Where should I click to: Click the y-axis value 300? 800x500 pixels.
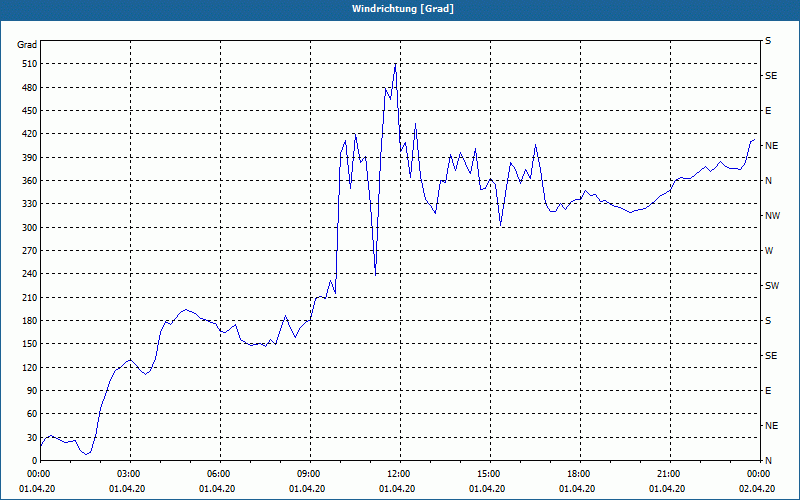point(30,228)
